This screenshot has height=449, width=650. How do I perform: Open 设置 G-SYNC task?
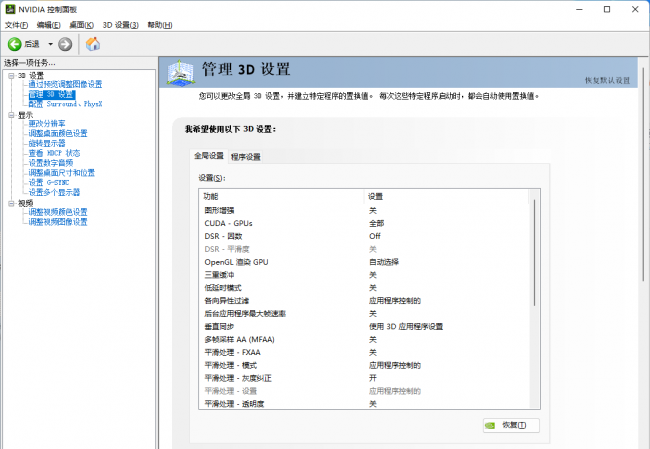[49, 182]
